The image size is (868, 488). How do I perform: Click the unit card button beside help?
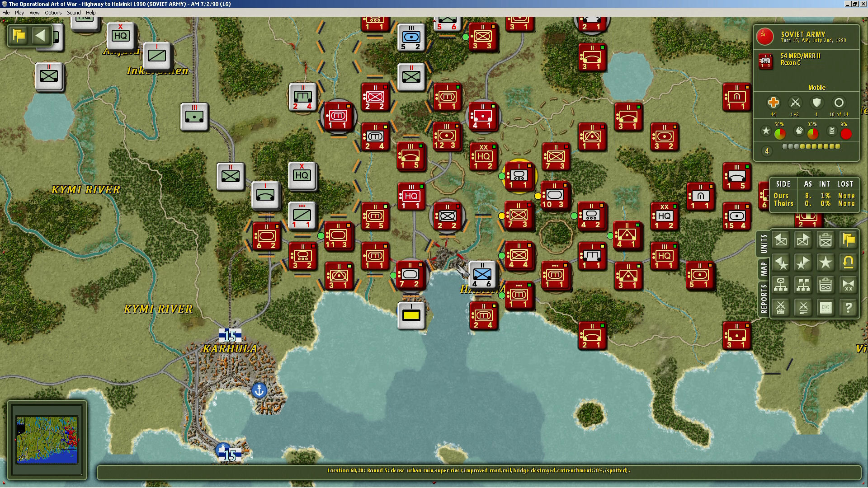(x=826, y=308)
